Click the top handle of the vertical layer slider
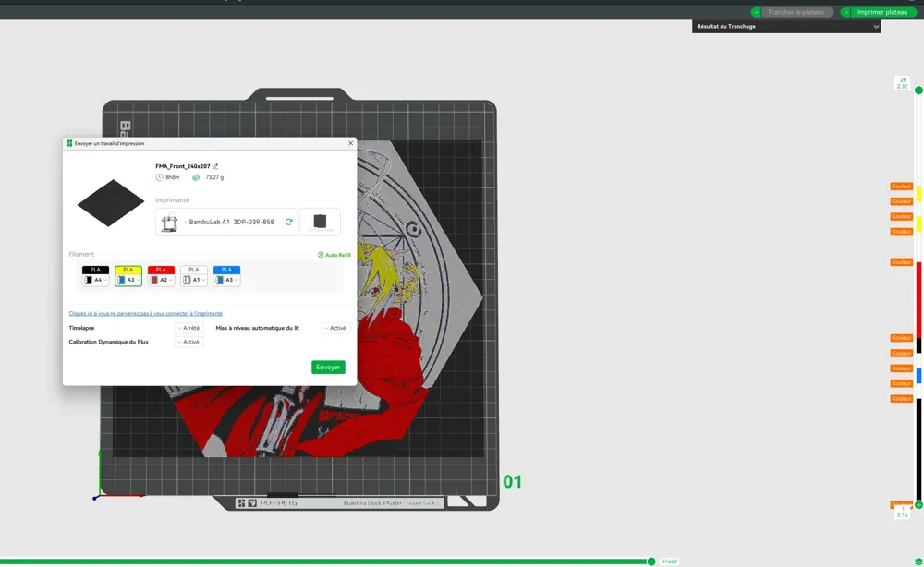 (918, 90)
